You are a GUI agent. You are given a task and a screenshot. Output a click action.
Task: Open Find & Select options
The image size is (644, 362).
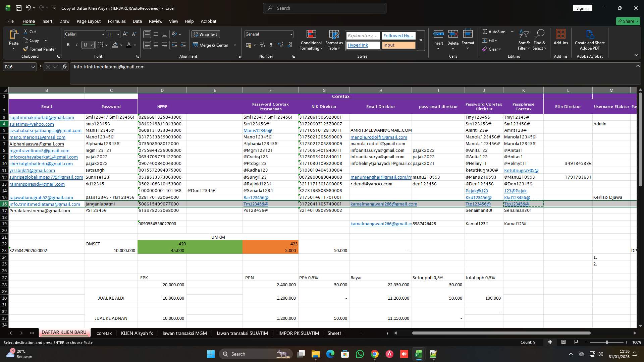pos(540,40)
